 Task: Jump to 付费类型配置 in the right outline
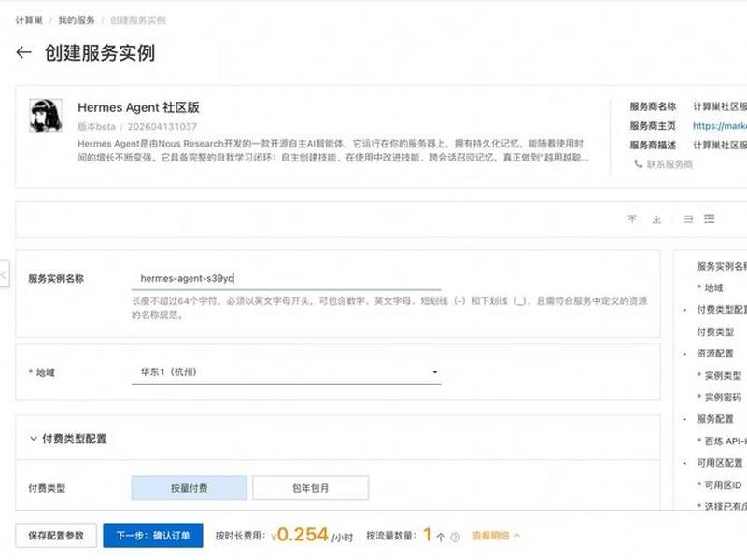[721, 310]
